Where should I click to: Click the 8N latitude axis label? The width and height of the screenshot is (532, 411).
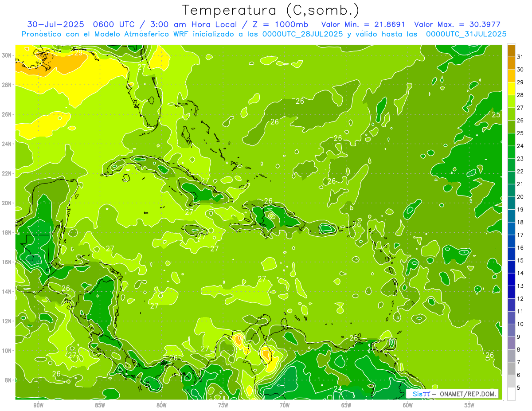coord(9,380)
